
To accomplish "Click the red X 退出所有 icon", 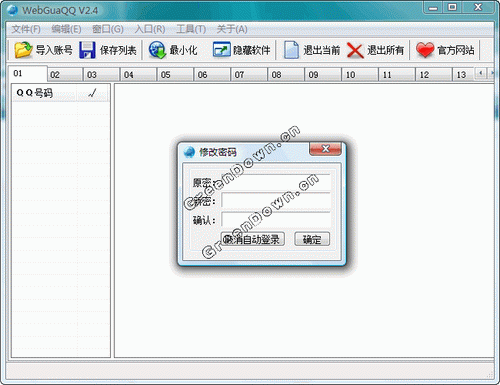I will 355,50.
